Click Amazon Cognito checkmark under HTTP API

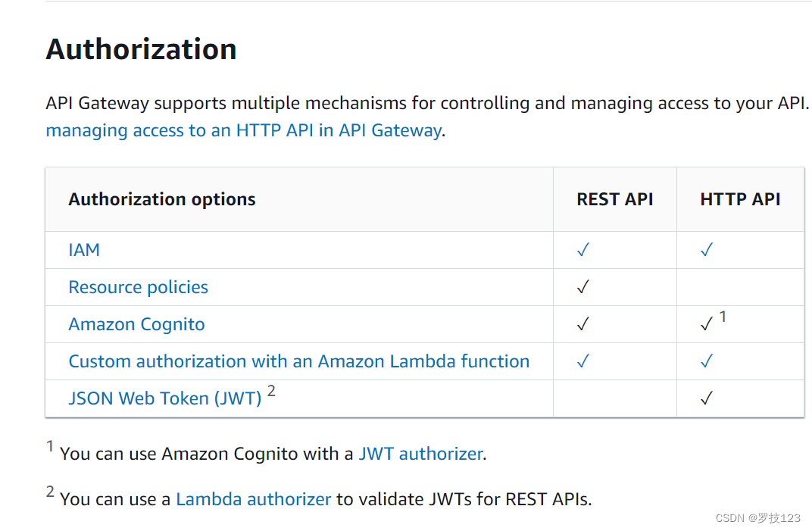[x=707, y=324]
